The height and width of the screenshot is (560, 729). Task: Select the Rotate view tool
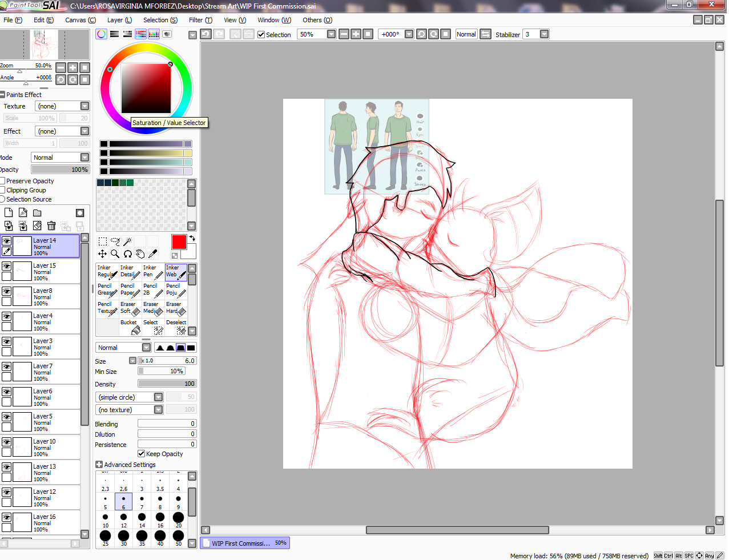tap(128, 254)
